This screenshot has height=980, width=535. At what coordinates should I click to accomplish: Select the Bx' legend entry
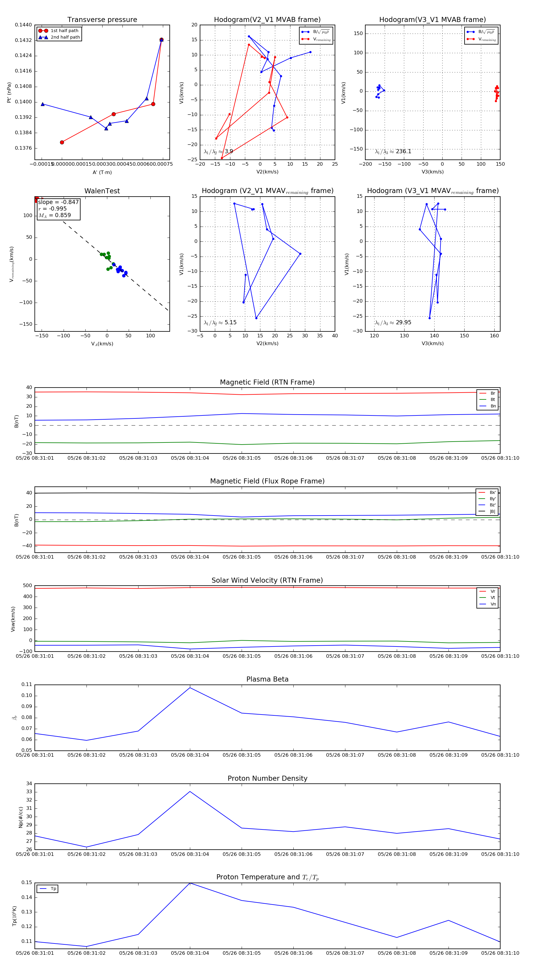point(487,492)
